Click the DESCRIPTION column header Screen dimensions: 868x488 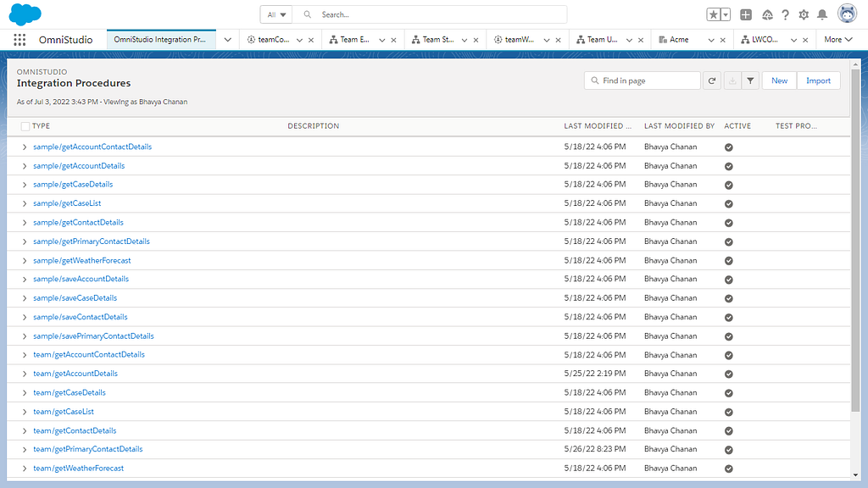pyautogui.click(x=314, y=126)
